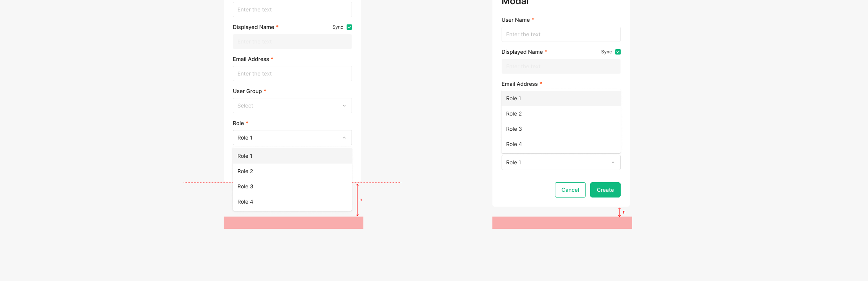Click the up chevron in Role field below User Group

click(x=344, y=138)
